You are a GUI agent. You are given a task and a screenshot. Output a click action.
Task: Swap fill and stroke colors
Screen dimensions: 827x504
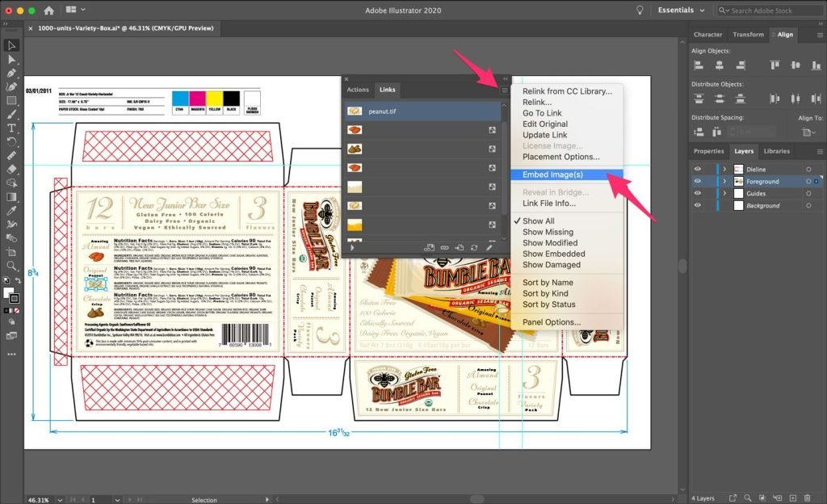pos(18,280)
